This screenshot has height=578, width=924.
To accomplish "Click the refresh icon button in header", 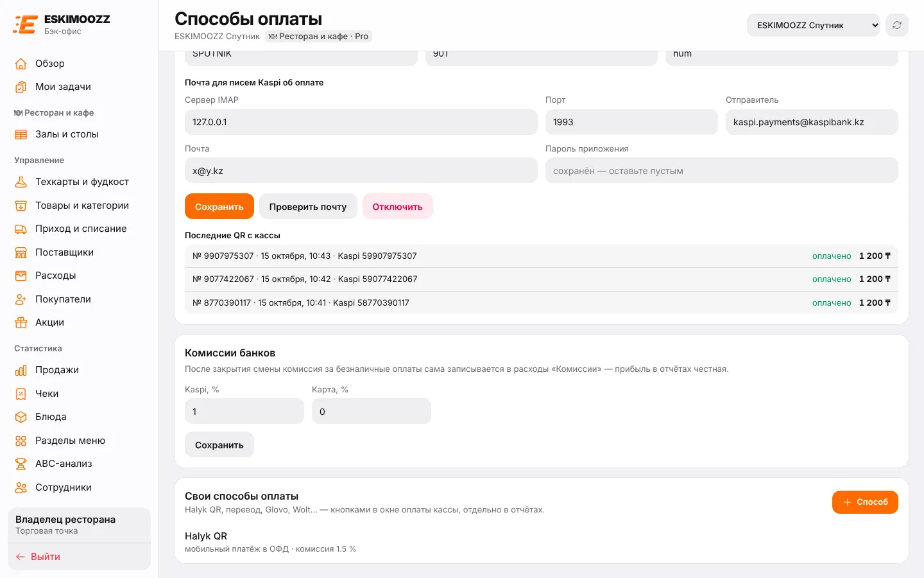I will point(897,25).
